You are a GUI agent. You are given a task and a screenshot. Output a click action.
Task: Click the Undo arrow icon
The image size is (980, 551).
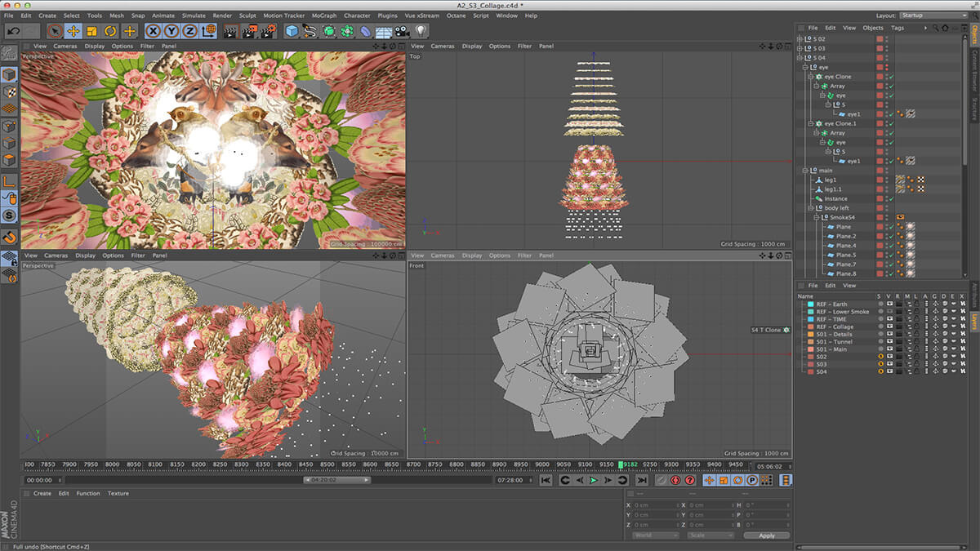tap(14, 31)
